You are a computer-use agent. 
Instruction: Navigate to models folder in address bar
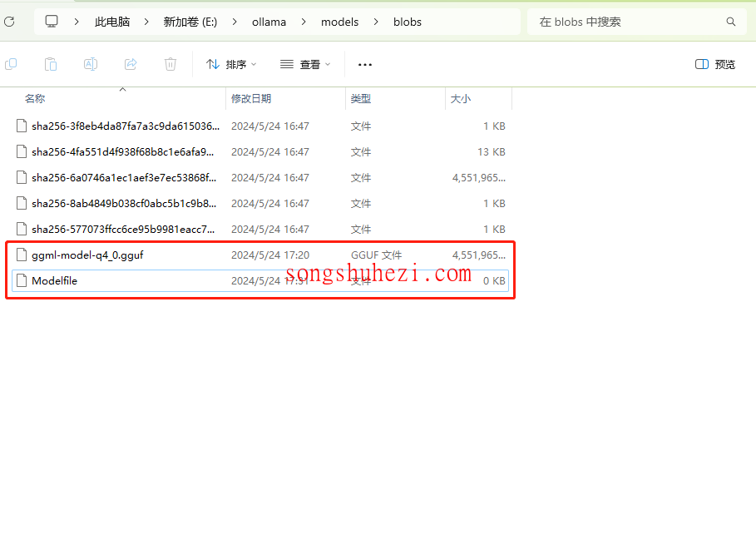pos(340,22)
